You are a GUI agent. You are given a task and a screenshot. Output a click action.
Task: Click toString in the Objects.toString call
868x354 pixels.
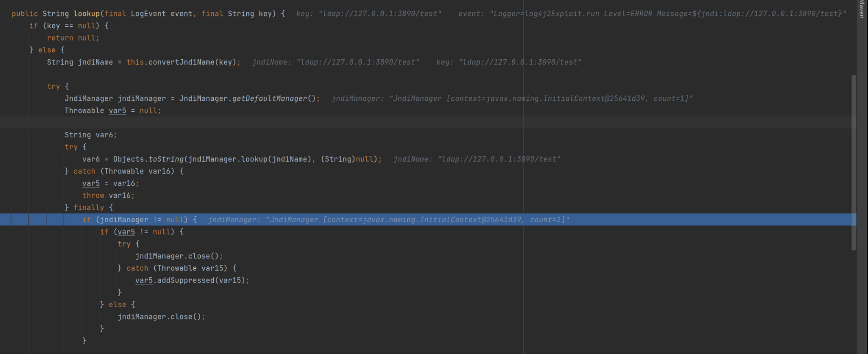click(x=166, y=159)
